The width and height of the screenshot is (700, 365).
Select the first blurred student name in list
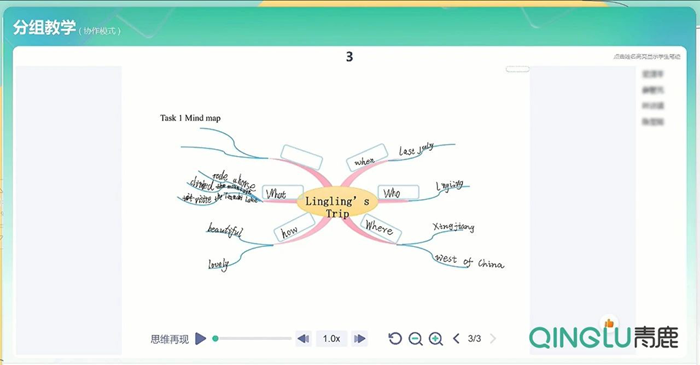653,74
